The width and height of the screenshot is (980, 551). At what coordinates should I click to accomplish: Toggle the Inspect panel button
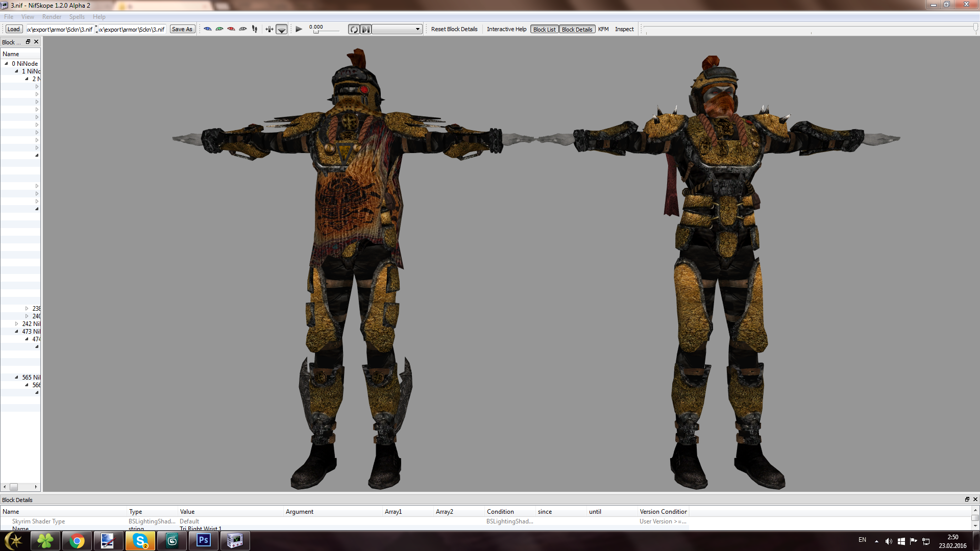tap(624, 29)
